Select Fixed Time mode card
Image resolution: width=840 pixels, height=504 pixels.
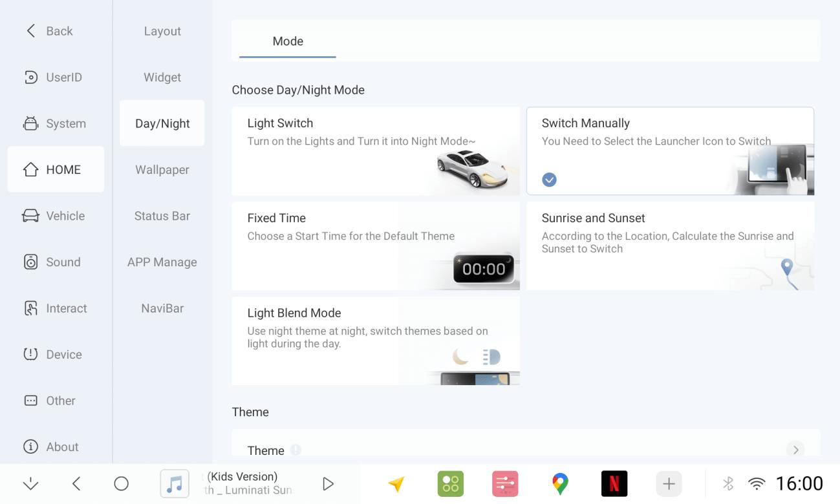pyautogui.click(x=376, y=246)
